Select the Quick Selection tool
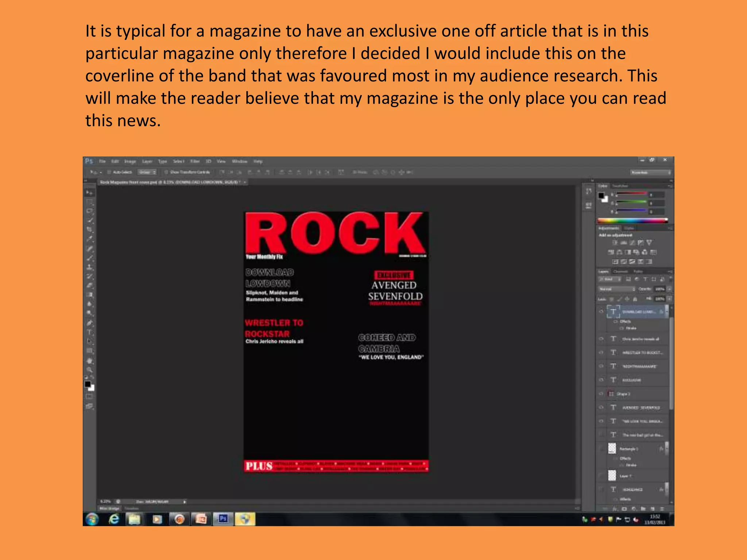This screenshot has width=747, height=560. coord(89,221)
